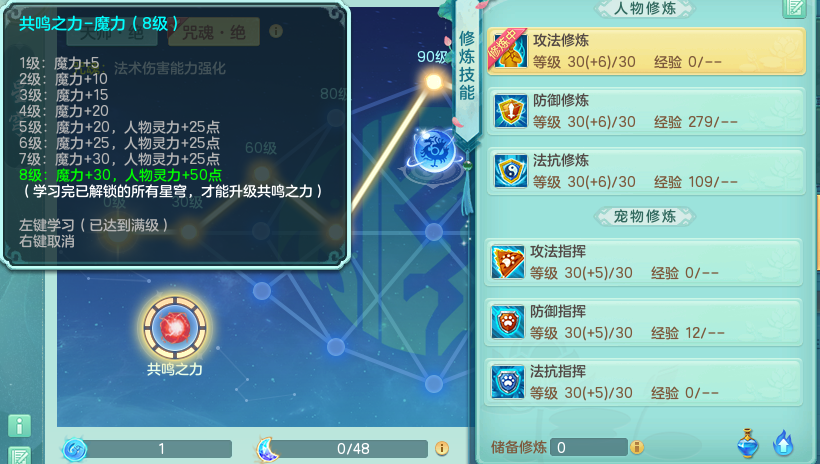The width and height of the screenshot is (820, 464).
Task: Use the blue potion bottle icon
Action: [748, 443]
